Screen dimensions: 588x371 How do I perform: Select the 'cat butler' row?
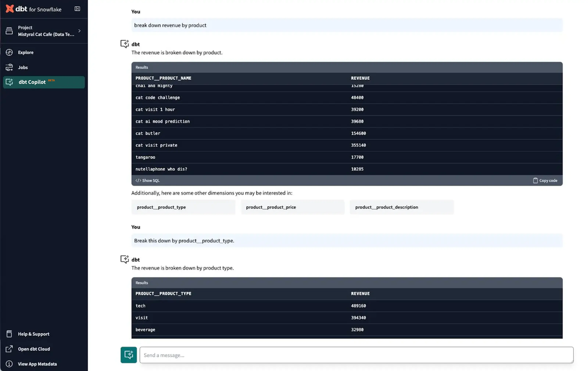[x=347, y=133]
